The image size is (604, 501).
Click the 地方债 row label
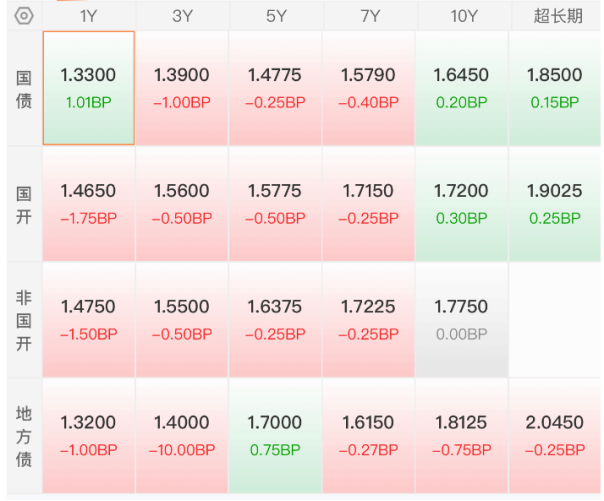coord(24,436)
